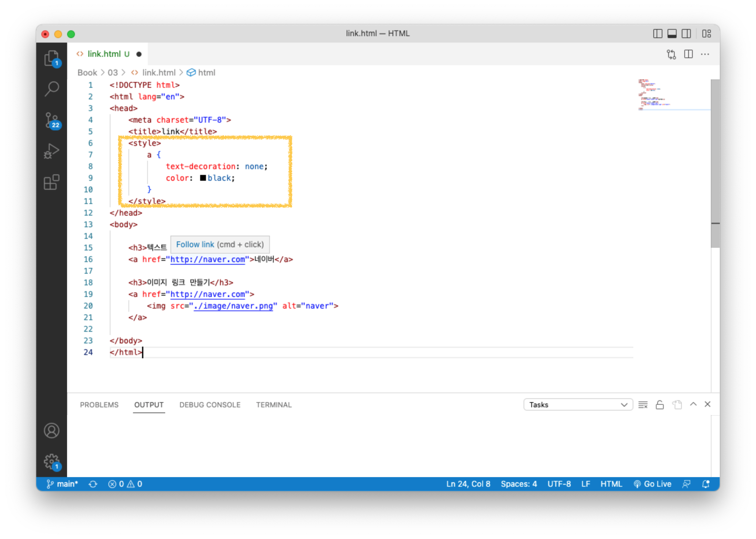Switch to the OUTPUT panel tab

(x=149, y=405)
